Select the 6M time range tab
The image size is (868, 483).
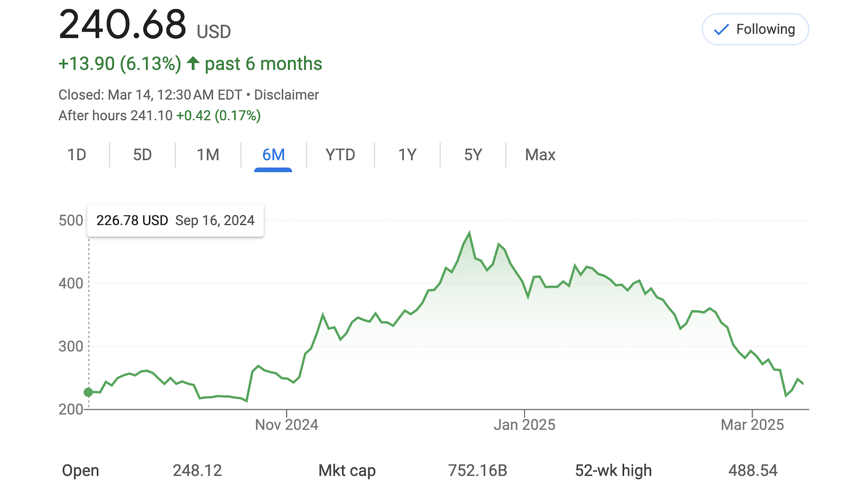pos(273,155)
